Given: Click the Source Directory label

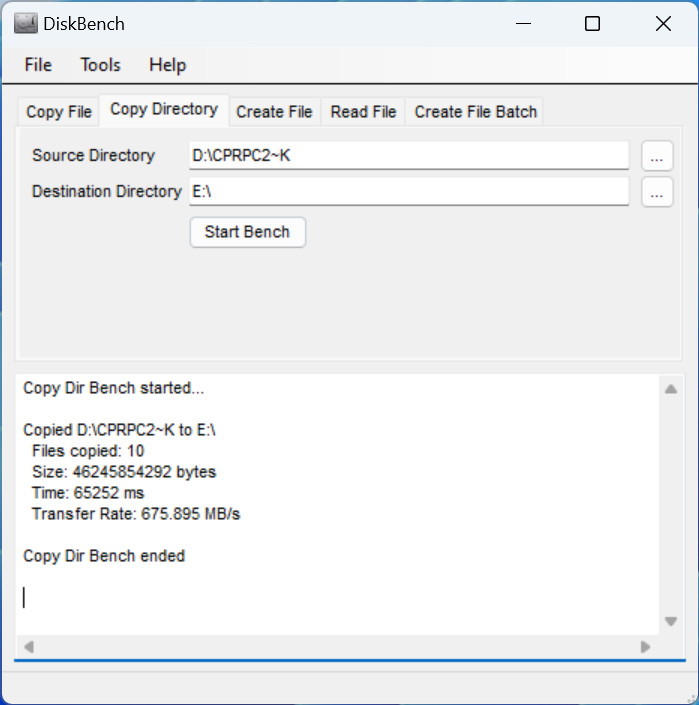Looking at the screenshot, I should (93, 156).
